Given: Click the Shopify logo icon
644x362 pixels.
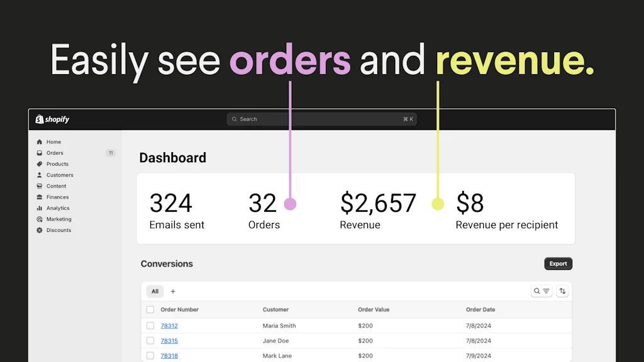Looking at the screenshot, I should pos(39,119).
